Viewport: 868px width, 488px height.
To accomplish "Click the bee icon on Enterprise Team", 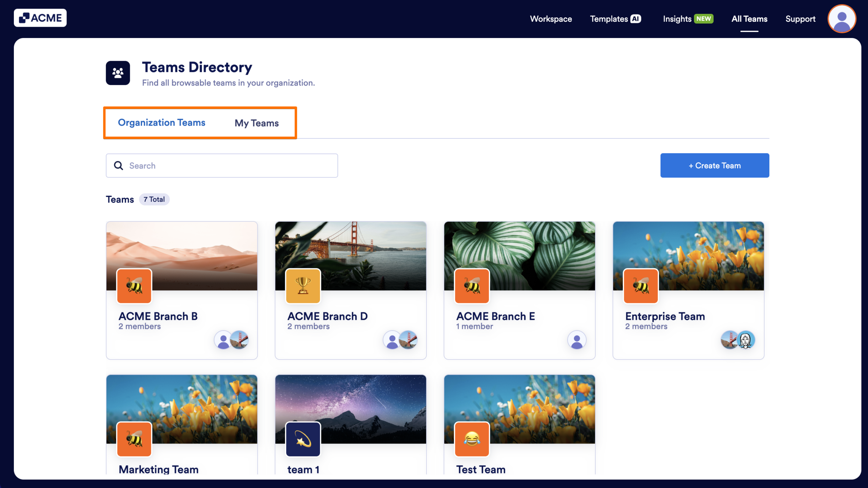I will [x=640, y=286].
